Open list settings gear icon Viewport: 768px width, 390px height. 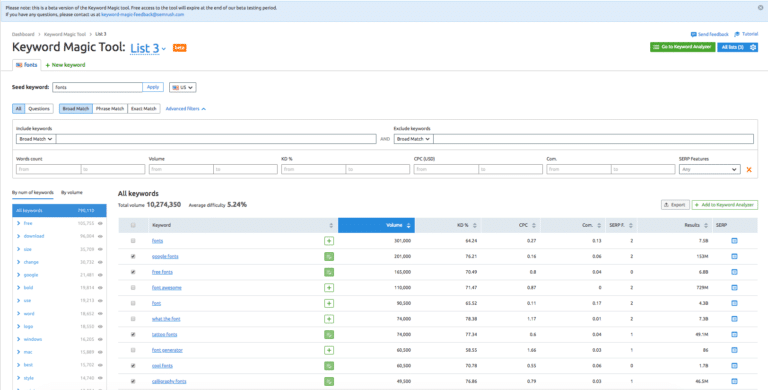[753, 47]
